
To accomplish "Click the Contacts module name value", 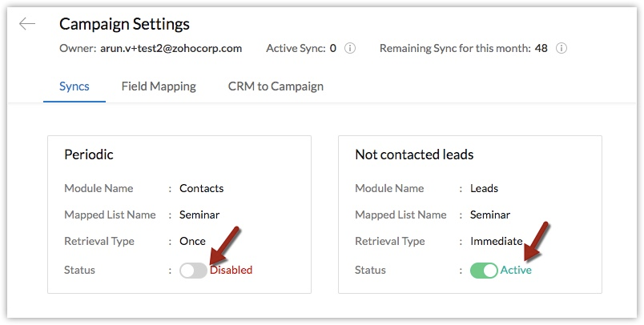I will [x=201, y=188].
